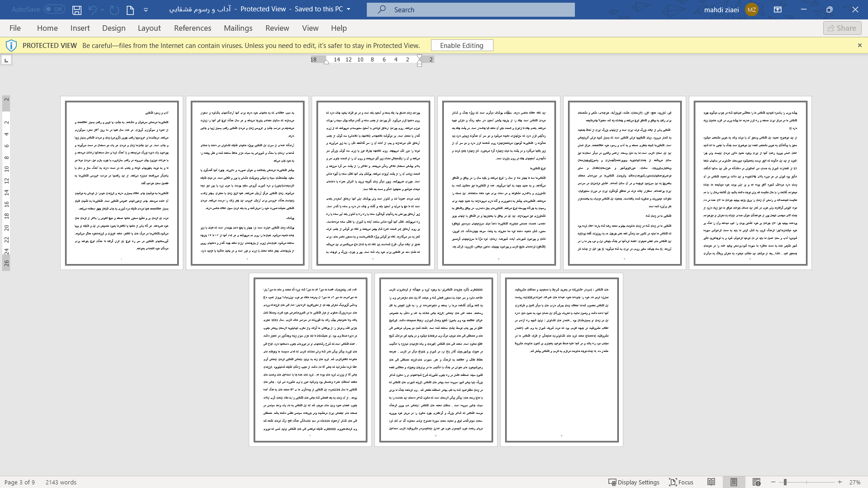Click the Zoom In plus icon
This screenshot has width=868, height=488.
tap(840, 482)
